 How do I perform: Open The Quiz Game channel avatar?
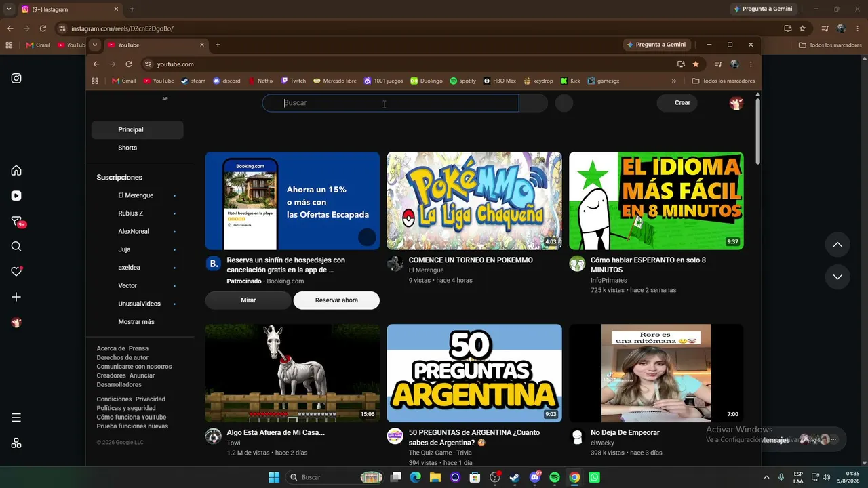coord(395,436)
